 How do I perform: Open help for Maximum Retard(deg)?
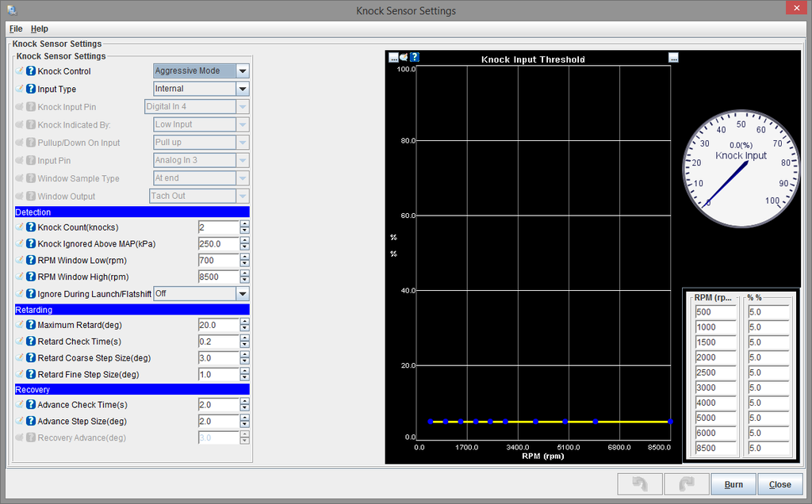point(31,325)
